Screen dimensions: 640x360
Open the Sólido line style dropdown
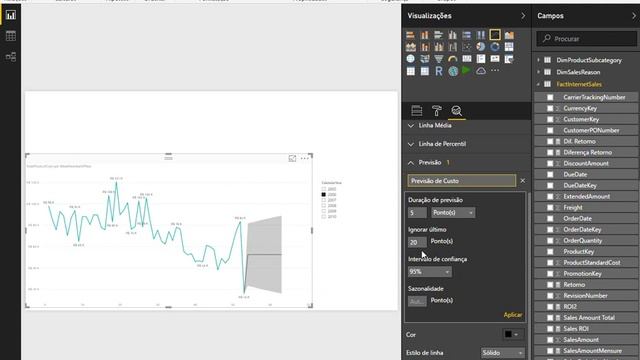(x=502, y=353)
